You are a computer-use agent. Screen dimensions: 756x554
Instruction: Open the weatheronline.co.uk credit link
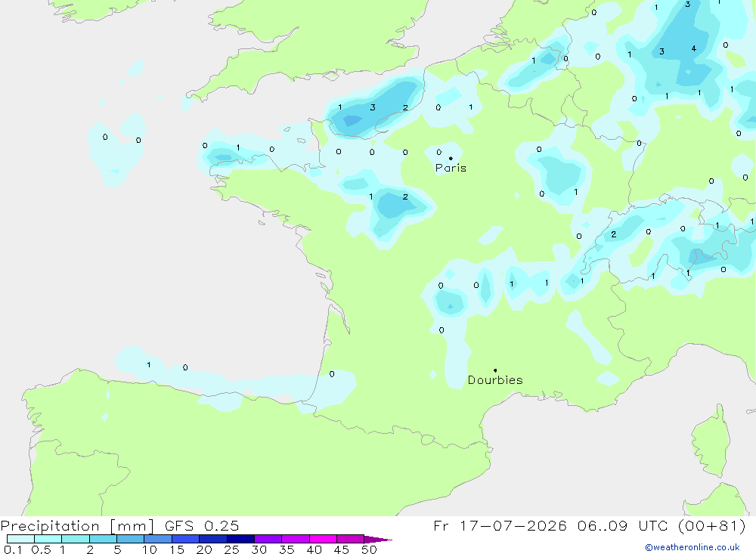click(692, 547)
